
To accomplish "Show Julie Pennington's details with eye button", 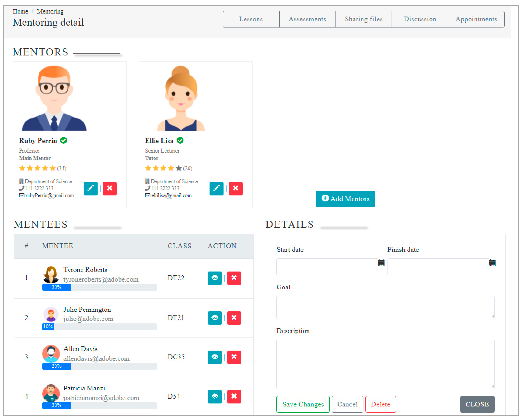I will [215, 318].
